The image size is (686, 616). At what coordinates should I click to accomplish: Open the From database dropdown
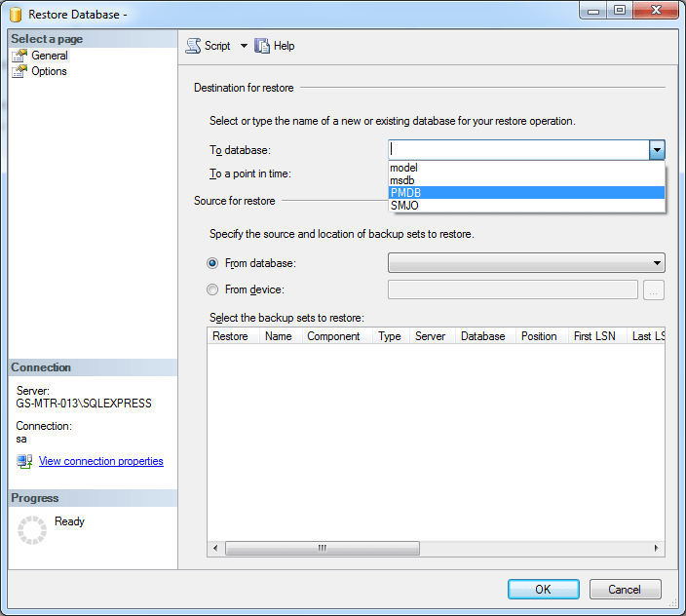click(526, 263)
